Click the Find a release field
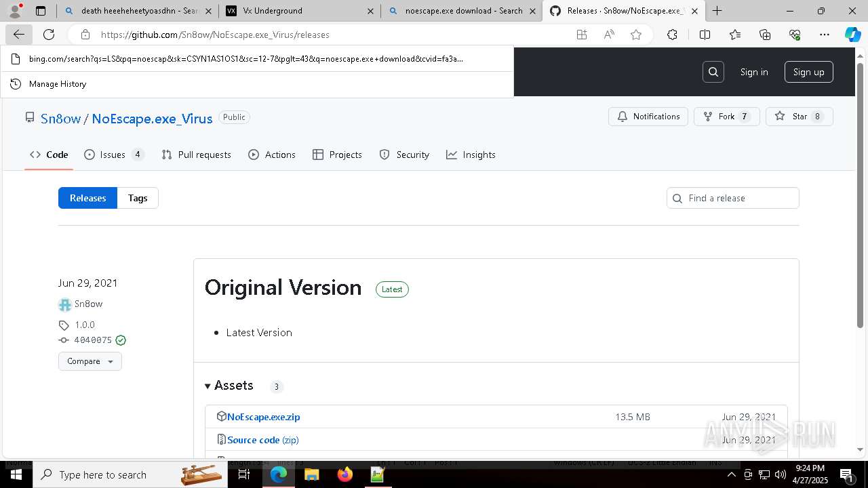Viewport: 868px width, 488px height. pyautogui.click(x=733, y=198)
